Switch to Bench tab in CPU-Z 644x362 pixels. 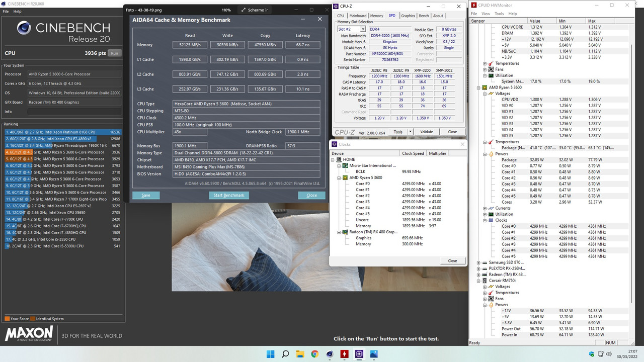(424, 16)
